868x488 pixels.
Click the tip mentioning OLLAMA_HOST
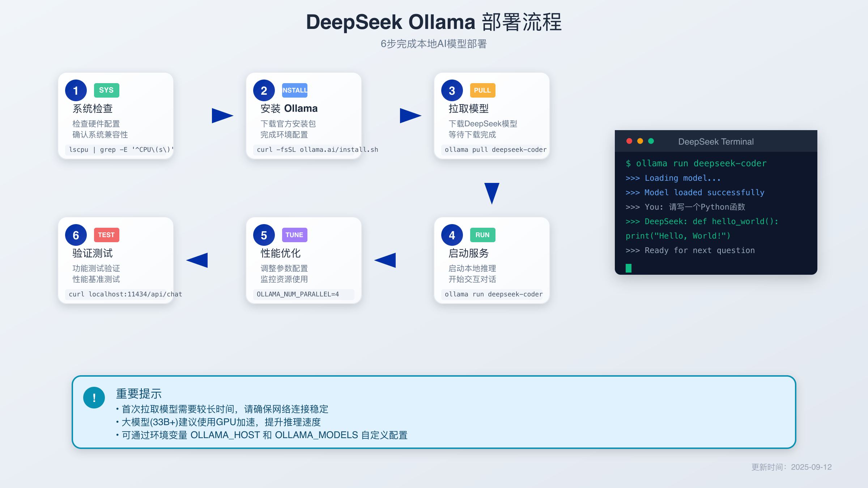[x=262, y=435]
